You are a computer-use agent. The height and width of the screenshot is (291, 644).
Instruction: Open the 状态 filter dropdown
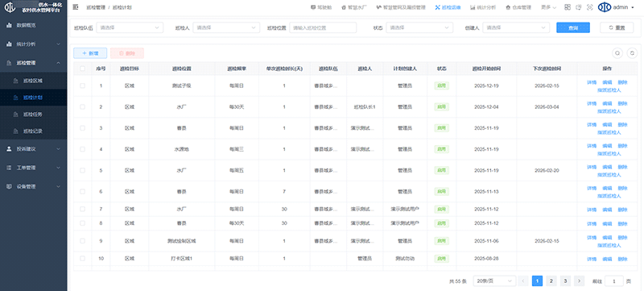click(x=419, y=27)
